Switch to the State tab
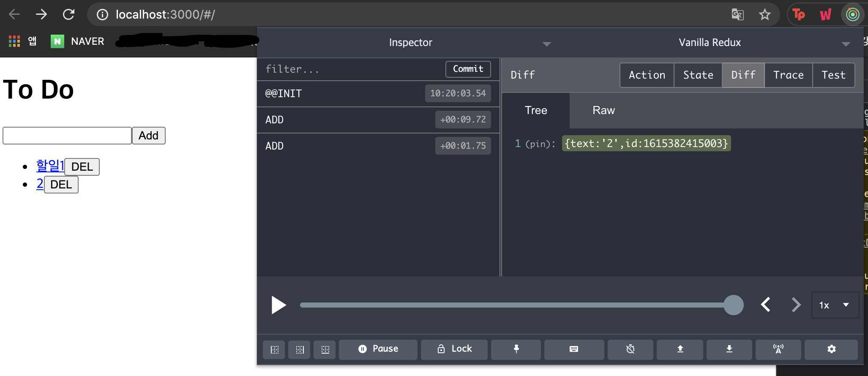The height and width of the screenshot is (376, 868). [698, 75]
